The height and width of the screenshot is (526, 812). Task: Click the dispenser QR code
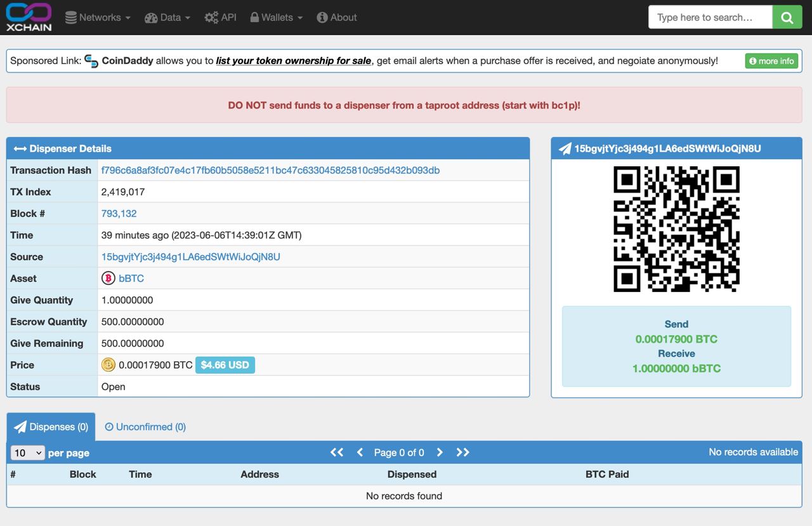pyautogui.click(x=677, y=229)
